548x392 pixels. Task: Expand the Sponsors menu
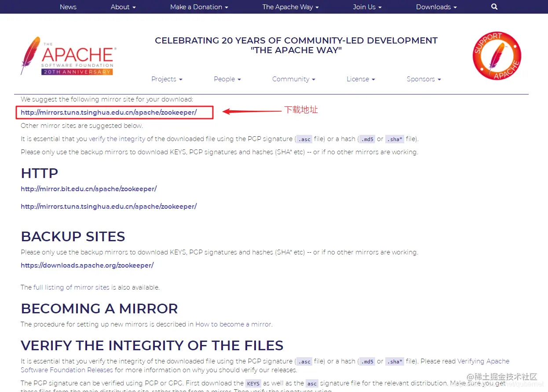click(424, 79)
